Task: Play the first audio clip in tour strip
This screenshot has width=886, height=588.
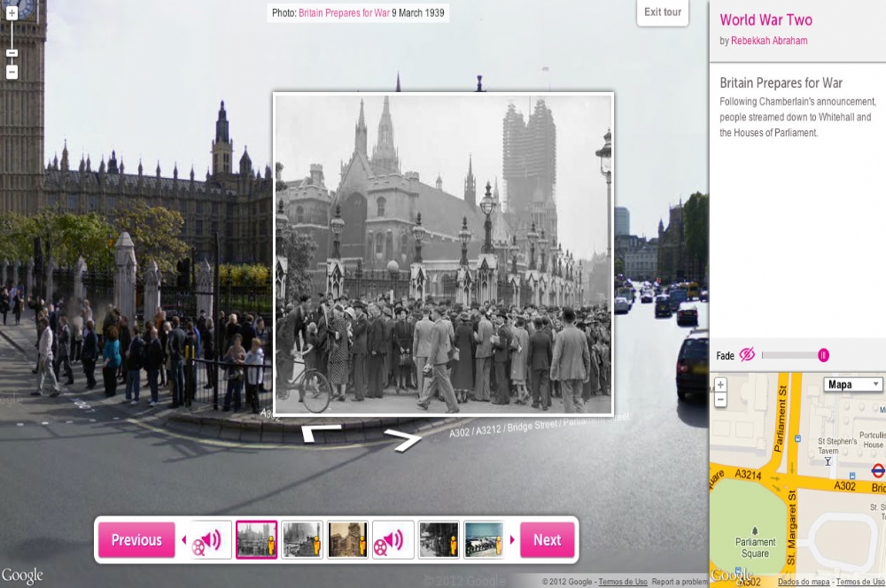Action: [x=211, y=540]
